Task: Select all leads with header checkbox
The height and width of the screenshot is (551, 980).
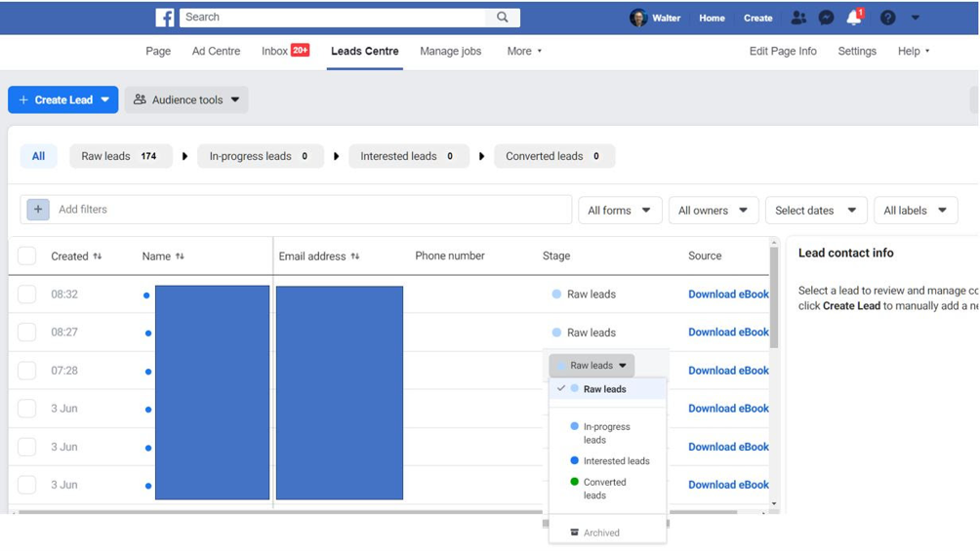Action: pos(27,256)
